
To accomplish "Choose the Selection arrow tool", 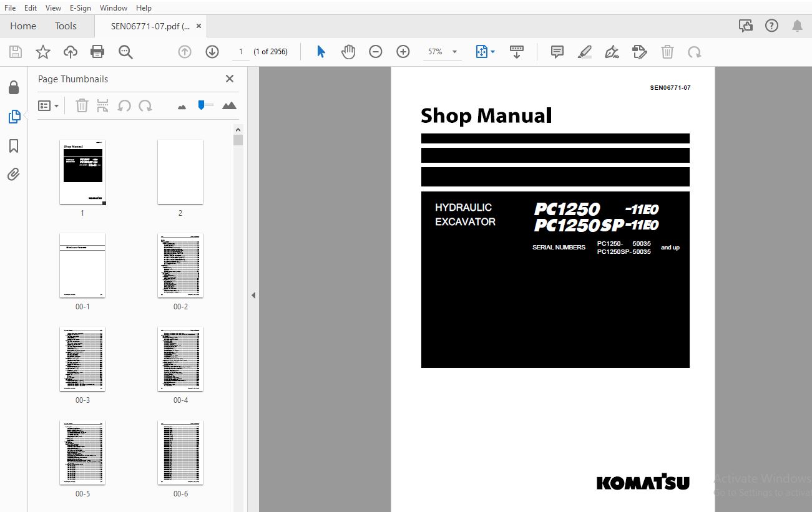I will (321, 52).
